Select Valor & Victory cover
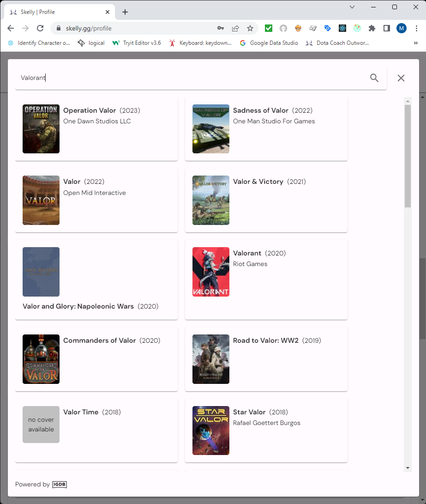Screen dimensions: 426x504 [x=211, y=200]
